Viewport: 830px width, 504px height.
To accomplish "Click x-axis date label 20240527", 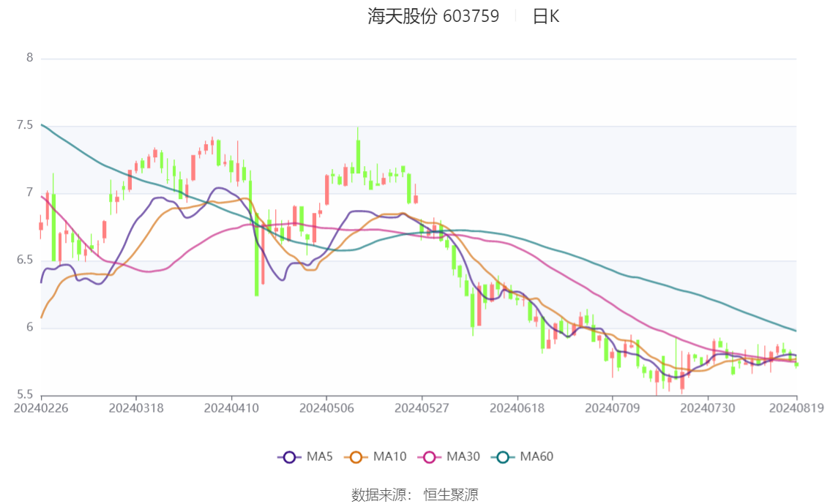I will click(422, 408).
